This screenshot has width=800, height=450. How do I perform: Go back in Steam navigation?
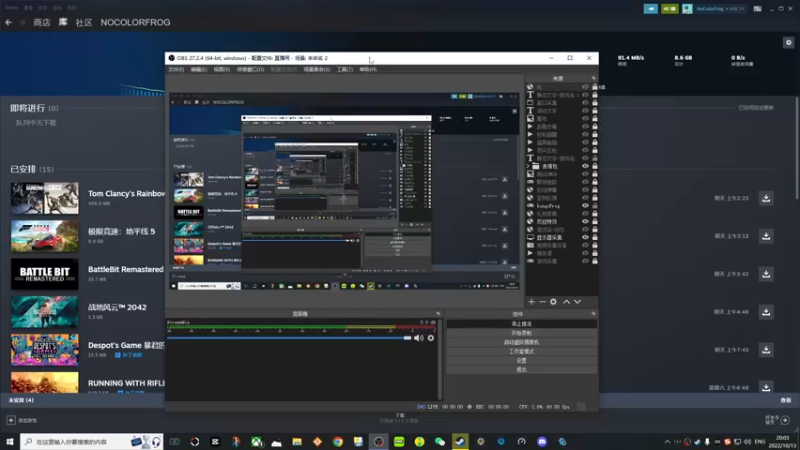coord(9,22)
